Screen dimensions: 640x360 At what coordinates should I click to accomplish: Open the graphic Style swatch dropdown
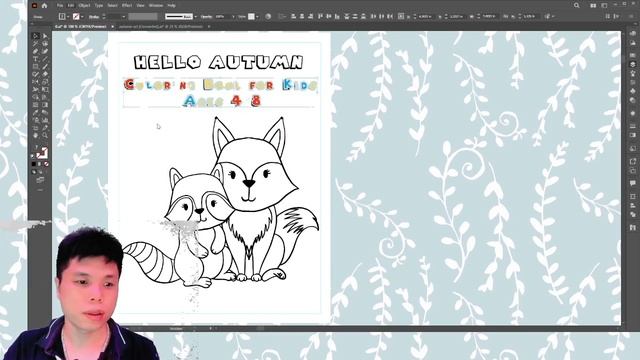(x=256, y=17)
